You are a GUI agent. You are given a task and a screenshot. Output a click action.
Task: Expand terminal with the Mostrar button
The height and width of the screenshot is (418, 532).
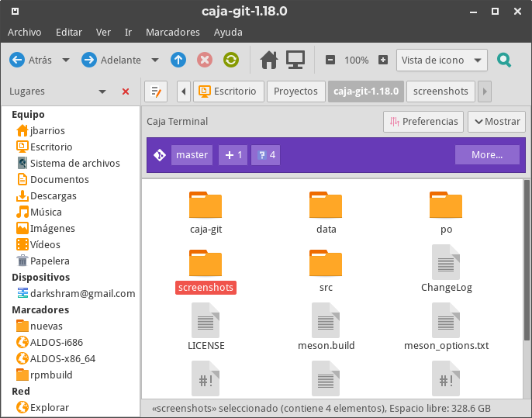point(496,122)
